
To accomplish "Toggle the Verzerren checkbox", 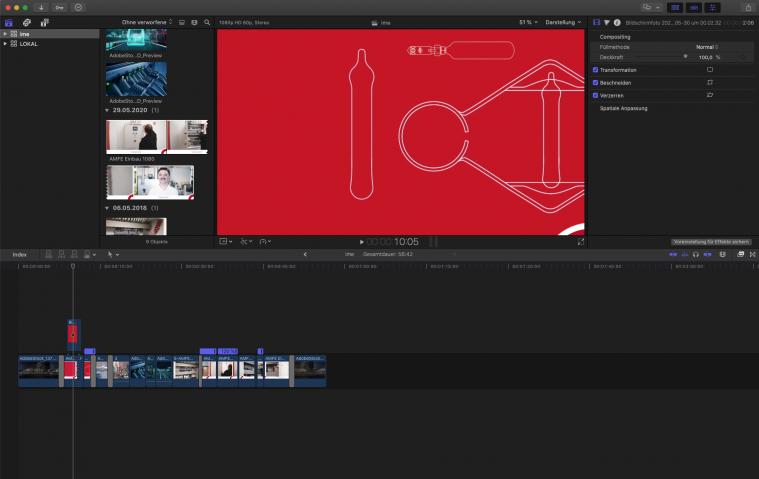I will (x=596, y=95).
